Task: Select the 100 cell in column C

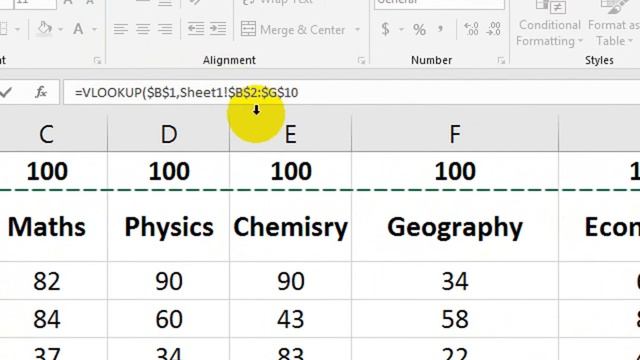Action: 47,171
